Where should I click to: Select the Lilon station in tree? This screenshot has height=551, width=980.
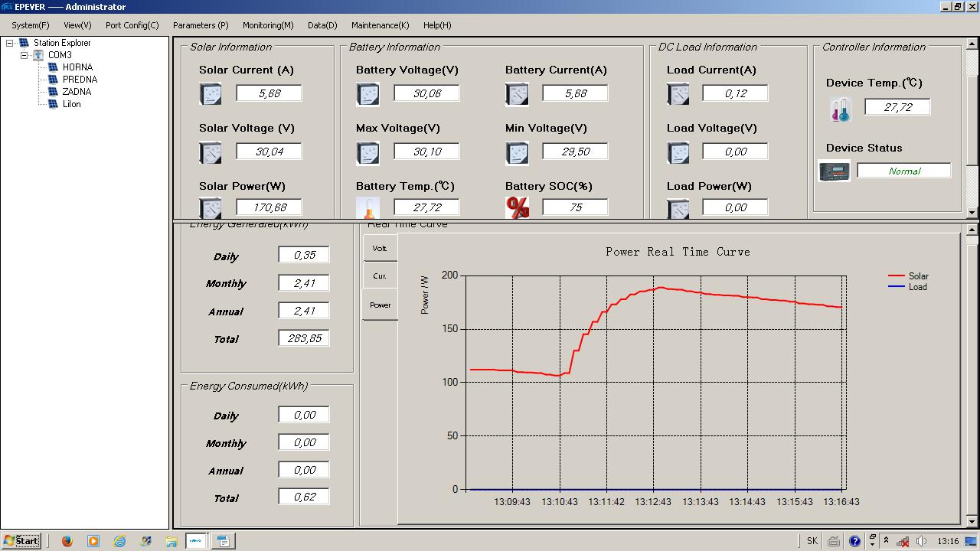click(x=71, y=104)
